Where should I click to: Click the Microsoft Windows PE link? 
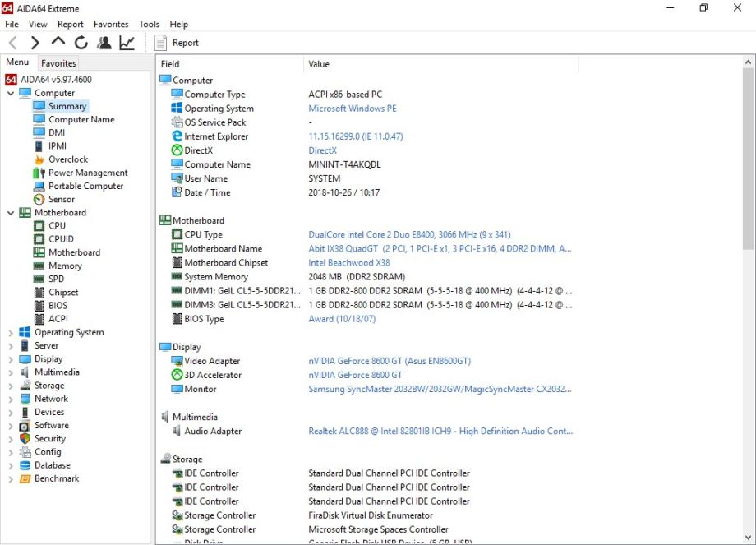pos(352,109)
